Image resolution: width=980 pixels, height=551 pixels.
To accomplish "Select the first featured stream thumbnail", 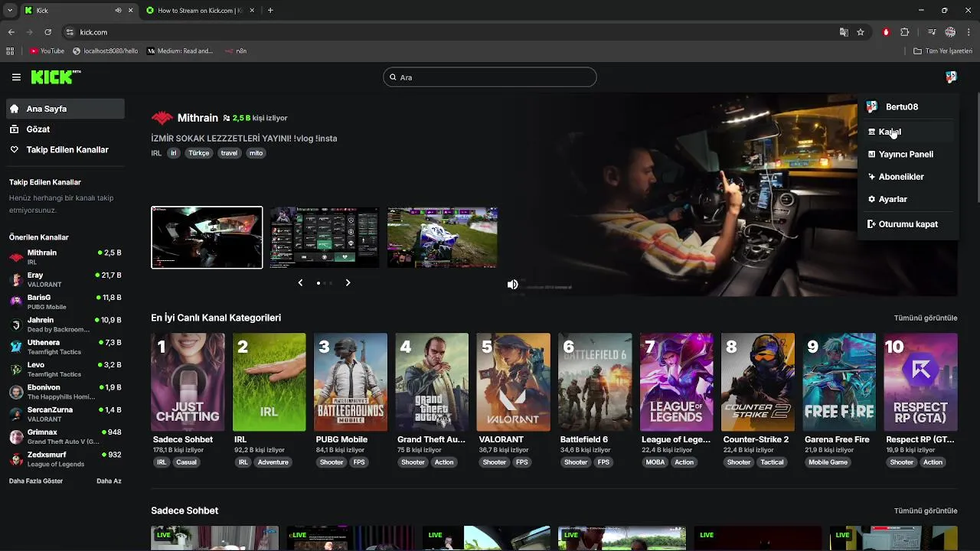I will point(207,237).
